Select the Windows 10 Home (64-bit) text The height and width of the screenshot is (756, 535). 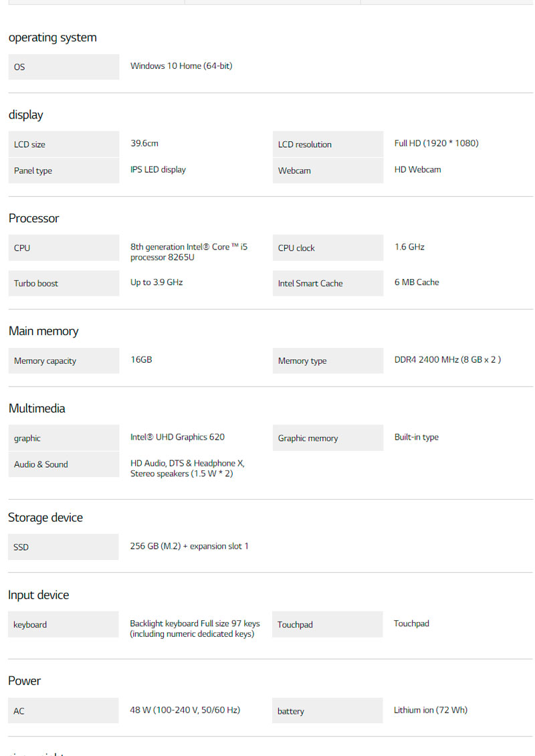[x=181, y=66]
